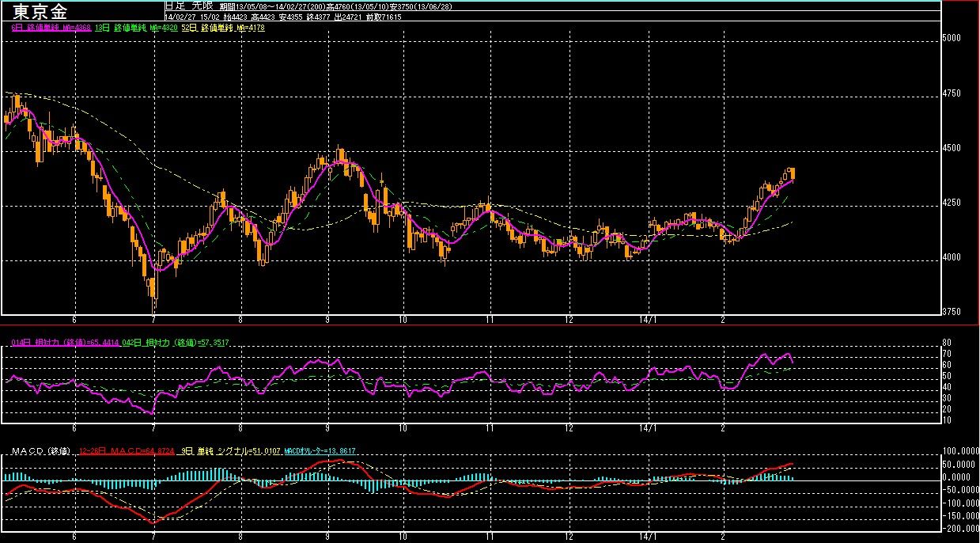The image size is (980, 543).
Task: Click the 042日 相対力 legend label
Action: pyautogui.click(x=177, y=341)
